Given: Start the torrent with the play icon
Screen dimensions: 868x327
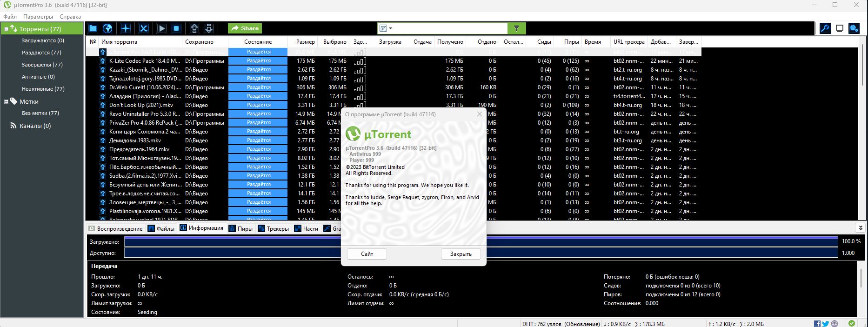Looking at the screenshot, I should (x=162, y=28).
